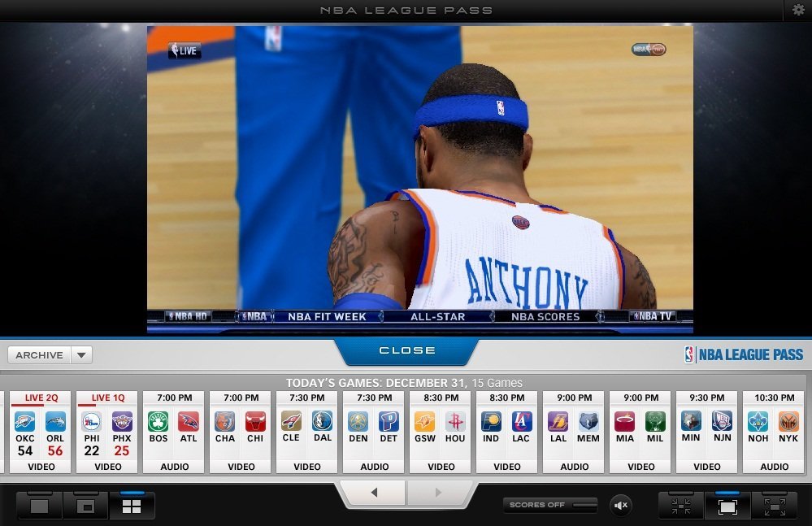Screen dimensions: 812x526
Task: Select Dallas Mavericks logo
Action: point(322,421)
